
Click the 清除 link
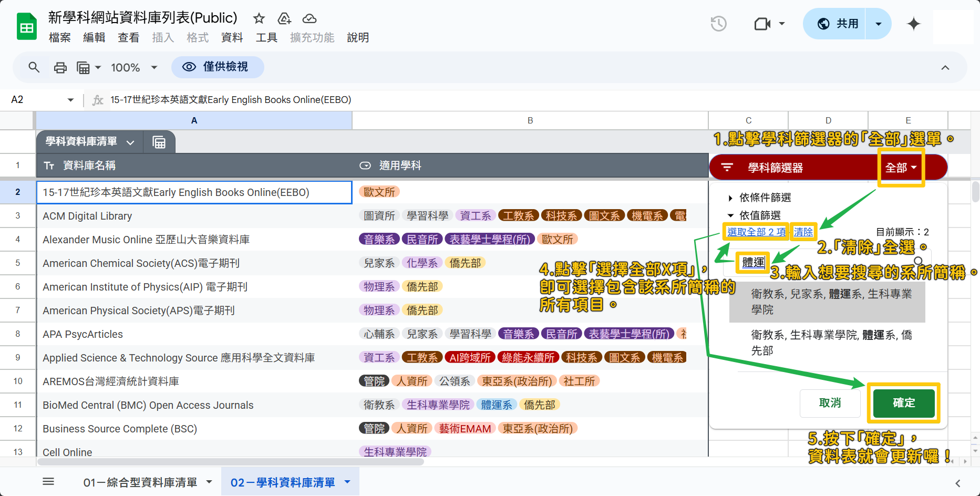[x=803, y=232]
